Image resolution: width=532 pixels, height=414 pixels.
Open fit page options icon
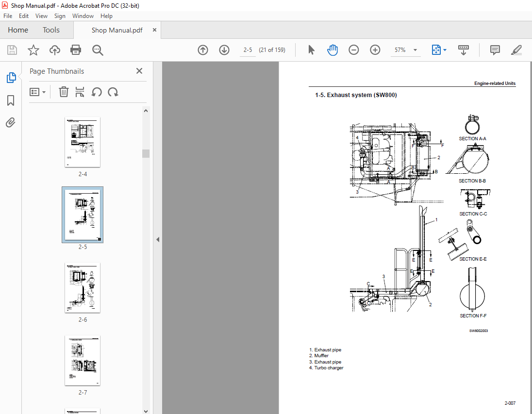tap(439, 50)
